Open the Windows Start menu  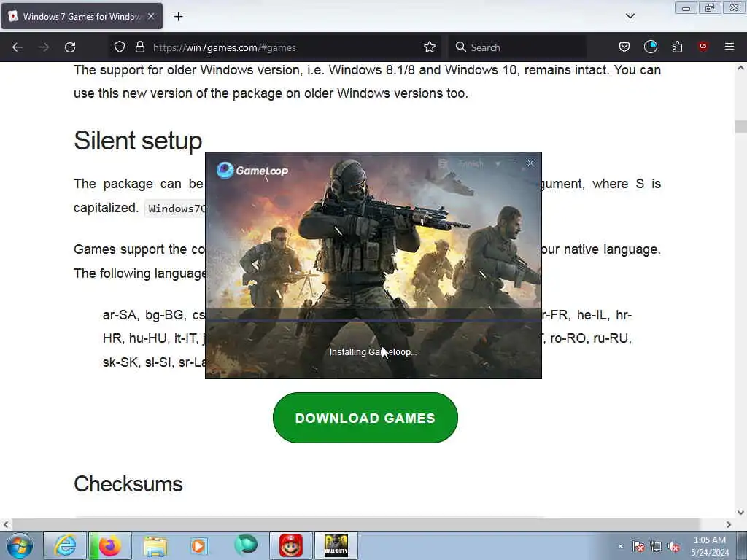[20, 545]
